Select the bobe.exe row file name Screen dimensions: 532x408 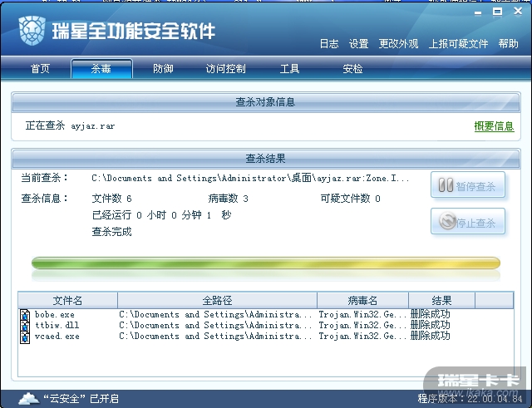(x=55, y=315)
